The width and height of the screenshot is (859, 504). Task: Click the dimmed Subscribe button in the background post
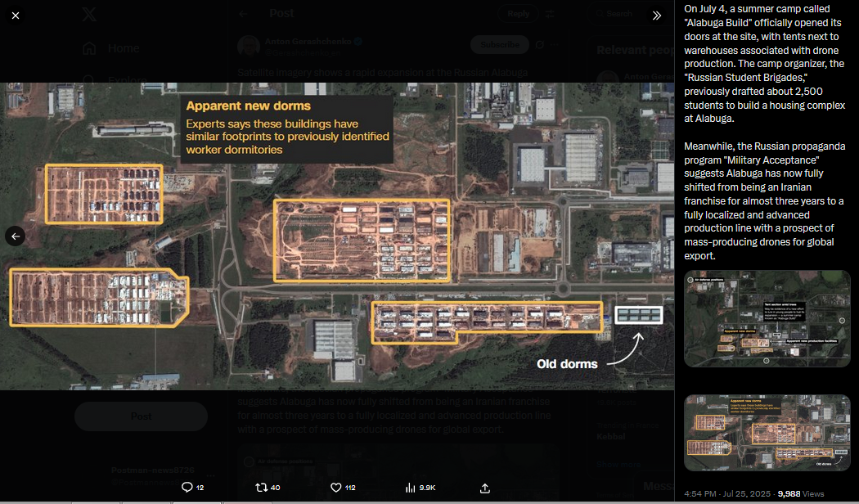(500, 44)
